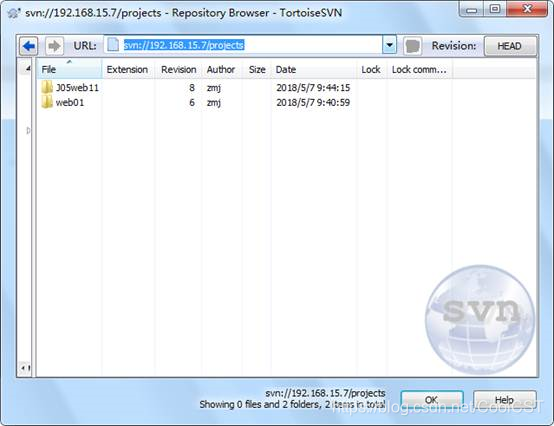Click author zmj in J05web11 row

click(x=214, y=88)
